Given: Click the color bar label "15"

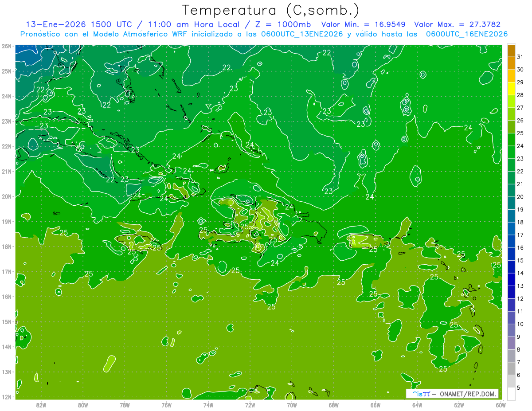Looking at the screenshot, I should click(x=520, y=260).
